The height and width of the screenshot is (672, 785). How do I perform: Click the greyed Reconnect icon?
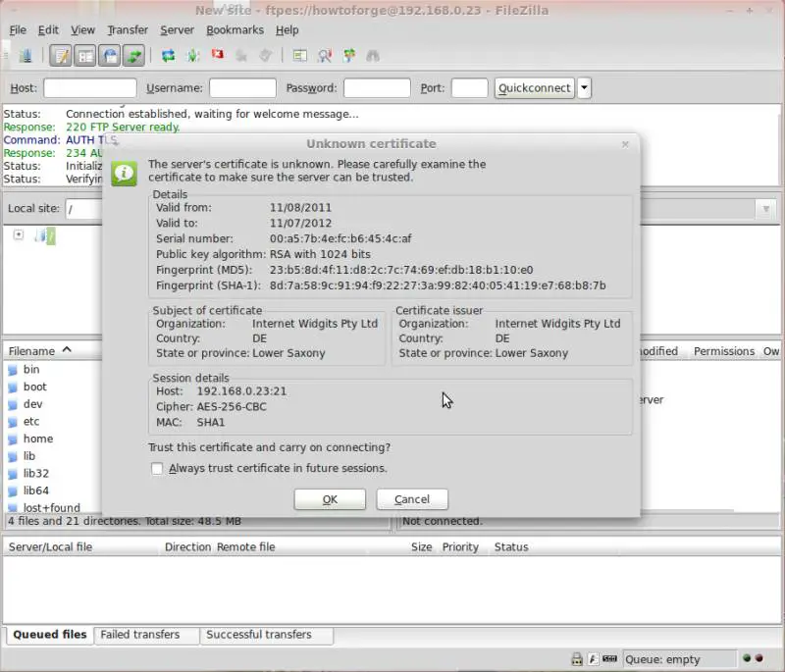pyautogui.click(x=266, y=56)
